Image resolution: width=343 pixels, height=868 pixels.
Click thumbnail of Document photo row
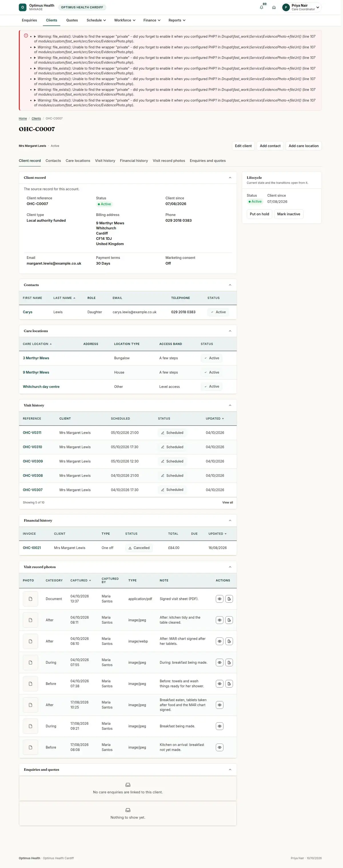tap(30, 599)
